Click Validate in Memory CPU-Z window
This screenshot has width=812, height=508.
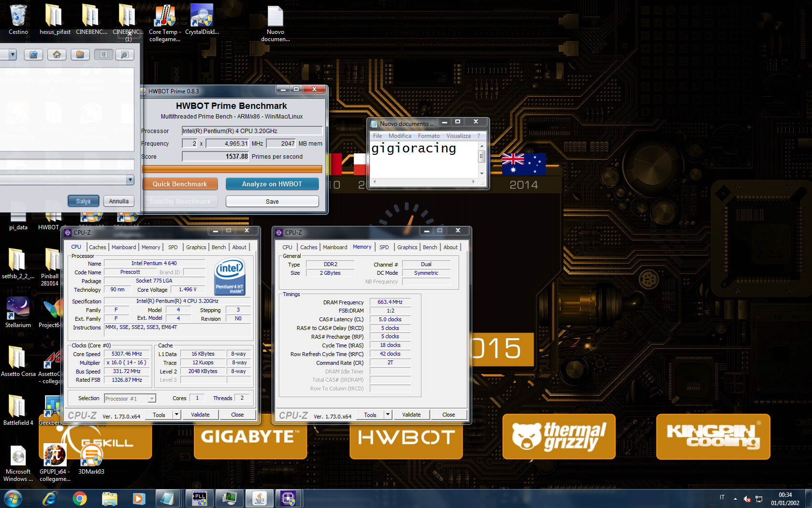point(411,415)
